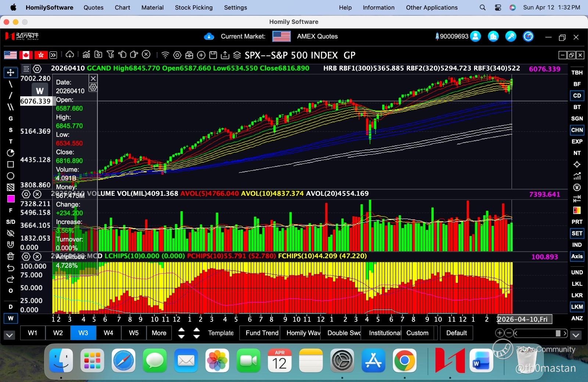
Task: Select the three parallel lines drawing tool
Action: pos(11,107)
